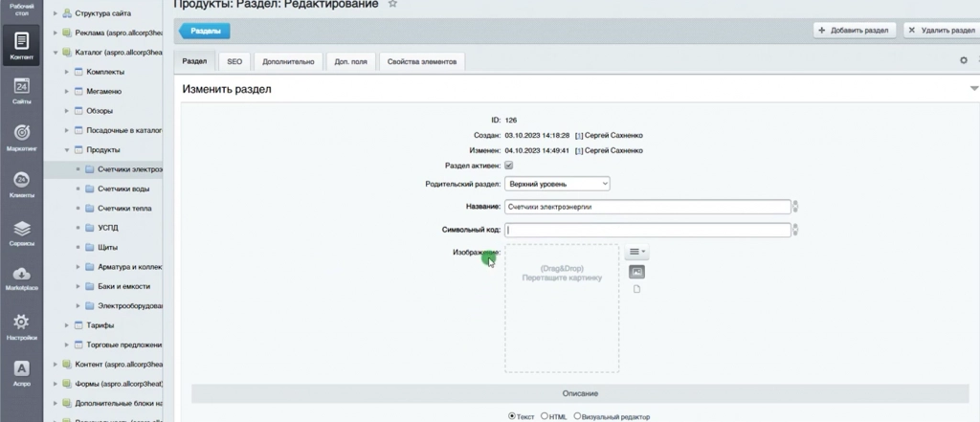Collapse the Продукты tree node
This screenshot has width=980, height=422.
(67, 150)
